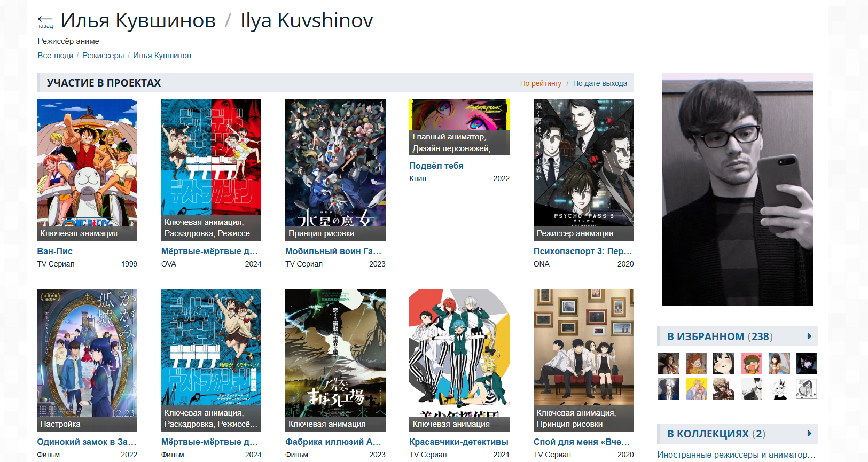The width and height of the screenshot is (868, 462).
Task: Open the Психопаспорт 3 poster
Action: [583, 170]
